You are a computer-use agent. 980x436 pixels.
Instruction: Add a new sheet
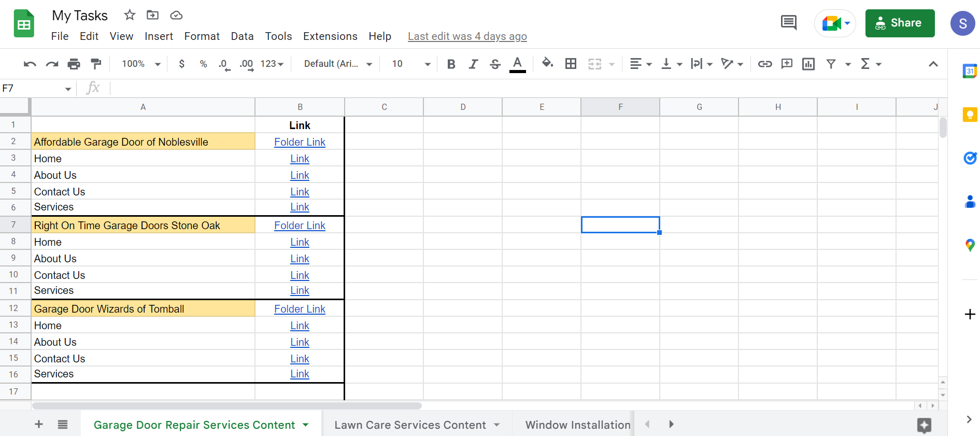[39, 425]
